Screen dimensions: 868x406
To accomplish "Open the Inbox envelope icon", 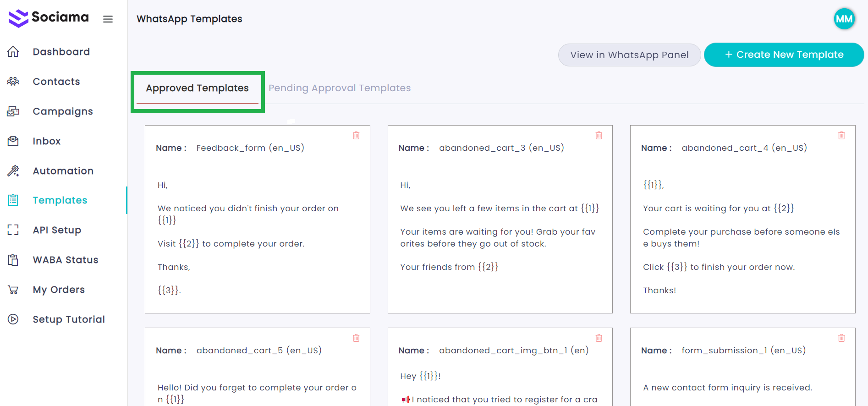I will coord(13,141).
